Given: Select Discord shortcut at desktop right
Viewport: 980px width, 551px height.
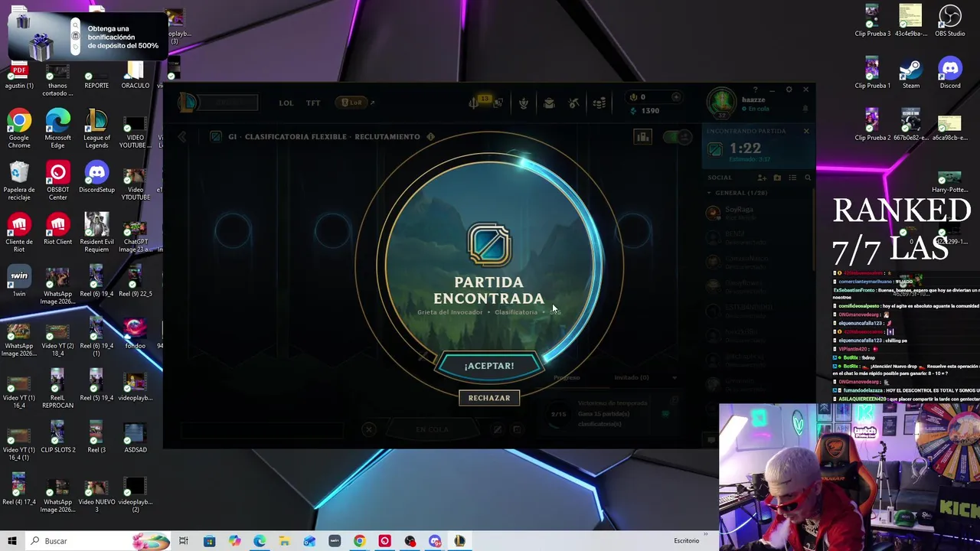Looking at the screenshot, I should (950, 73).
